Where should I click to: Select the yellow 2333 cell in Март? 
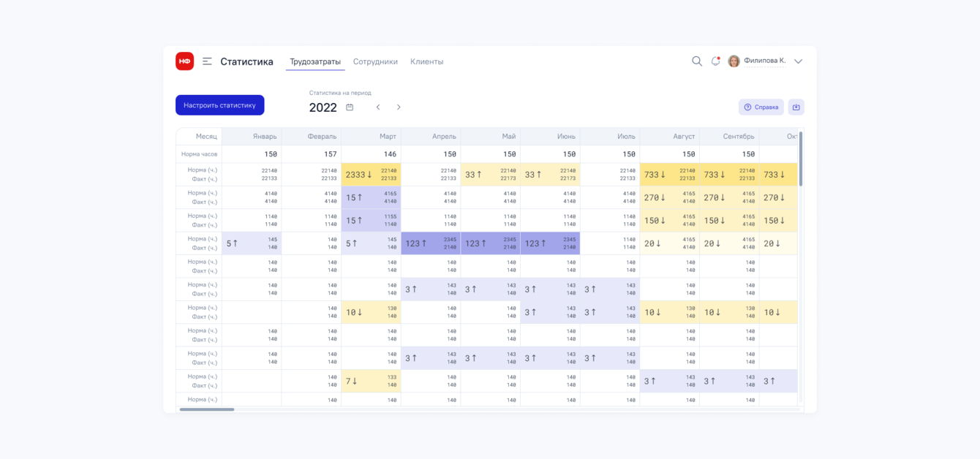[371, 175]
